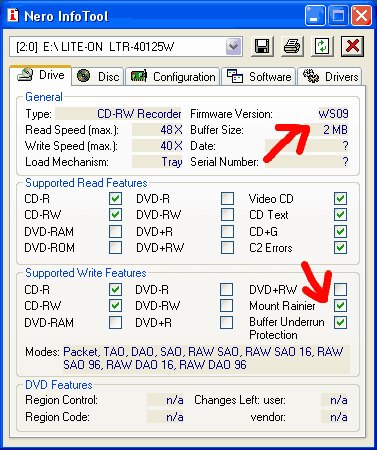The height and width of the screenshot is (450, 377).
Task: Toggle CD-R checkbox under Write Features
Action: (115, 289)
